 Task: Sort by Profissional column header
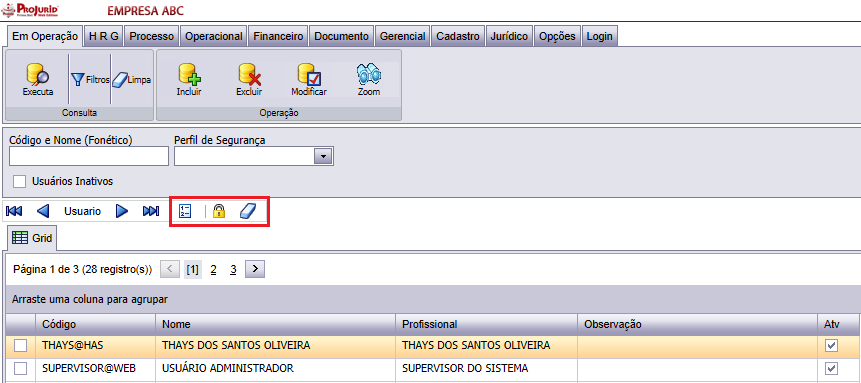[x=487, y=324]
